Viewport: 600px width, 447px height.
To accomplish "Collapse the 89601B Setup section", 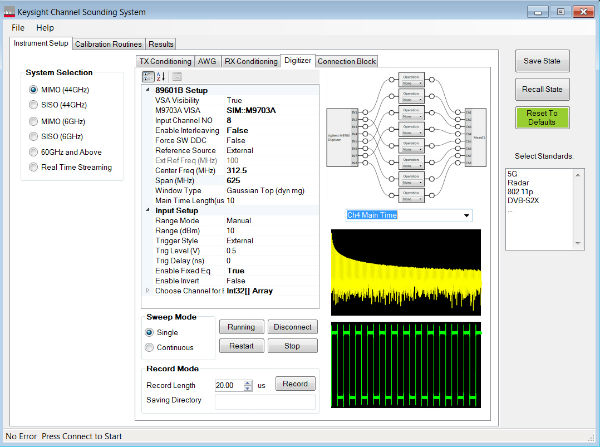I will [x=148, y=90].
